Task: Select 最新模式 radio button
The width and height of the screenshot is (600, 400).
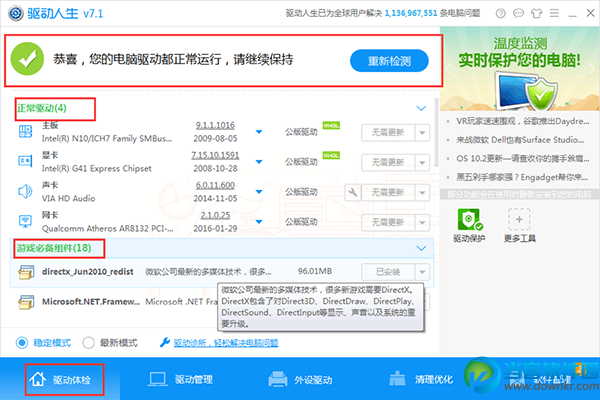Action: click(x=88, y=343)
